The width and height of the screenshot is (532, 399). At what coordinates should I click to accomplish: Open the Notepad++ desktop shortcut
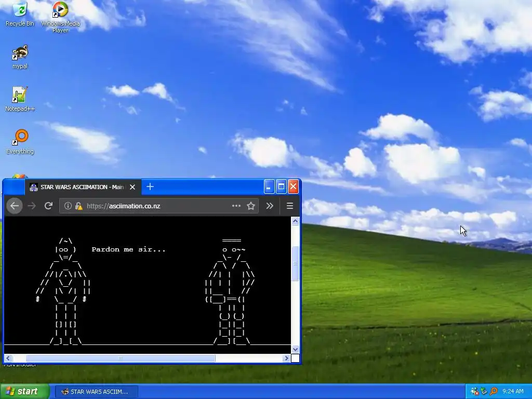[x=20, y=99]
